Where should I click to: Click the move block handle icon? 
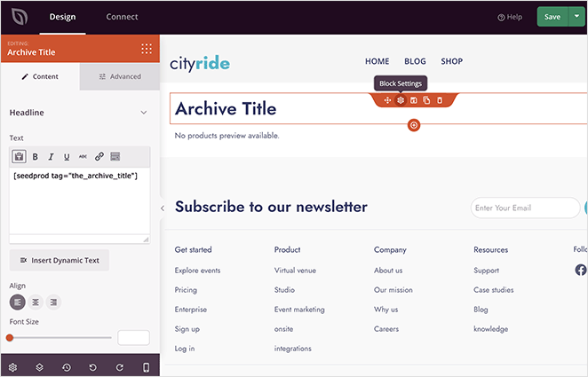(x=387, y=100)
